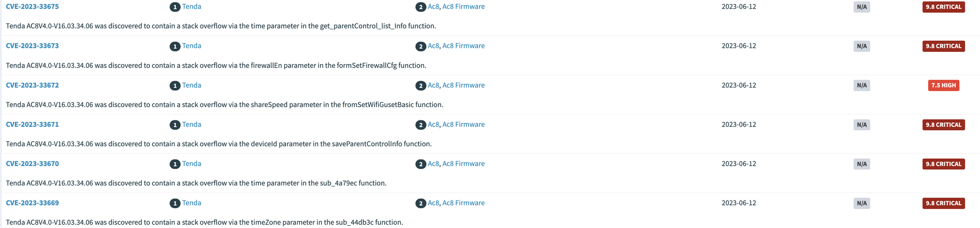Click the product count badge for CVE-2023-33675

[420, 7]
